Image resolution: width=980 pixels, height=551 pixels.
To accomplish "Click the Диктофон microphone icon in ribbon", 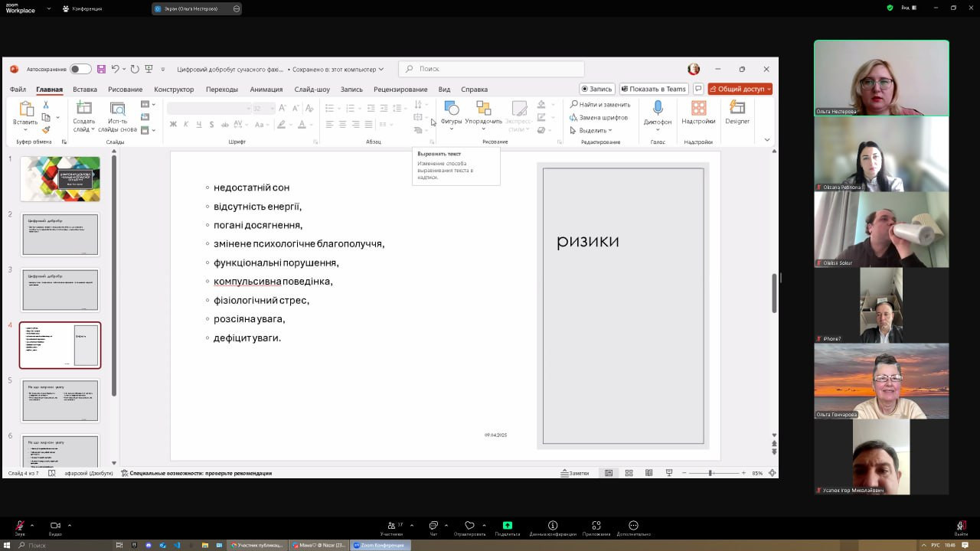I will point(657,109).
